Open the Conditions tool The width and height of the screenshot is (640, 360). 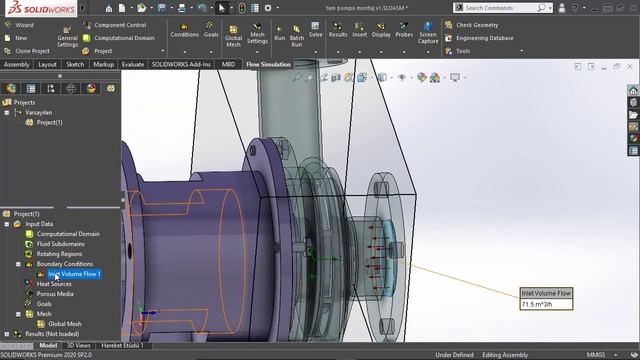(x=184, y=30)
